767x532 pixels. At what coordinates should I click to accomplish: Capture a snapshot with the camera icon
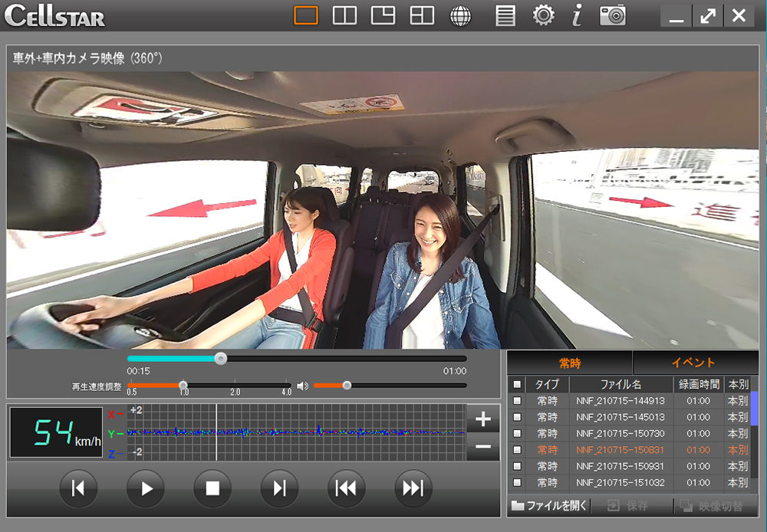coord(612,15)
